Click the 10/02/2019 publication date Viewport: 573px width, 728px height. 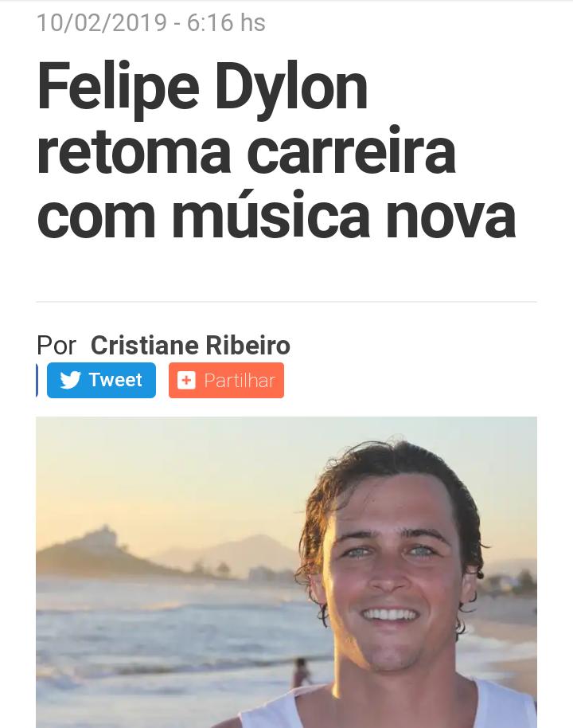102,23
